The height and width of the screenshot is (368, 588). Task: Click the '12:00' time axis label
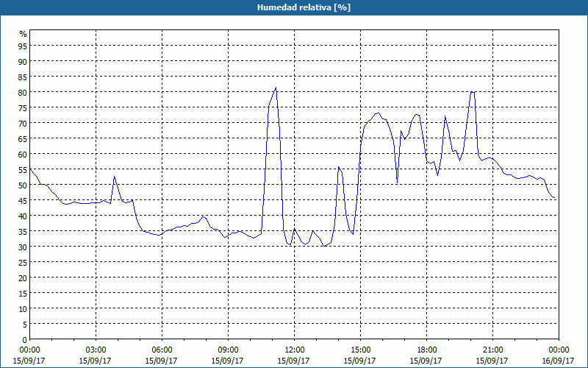pos(295,350)
